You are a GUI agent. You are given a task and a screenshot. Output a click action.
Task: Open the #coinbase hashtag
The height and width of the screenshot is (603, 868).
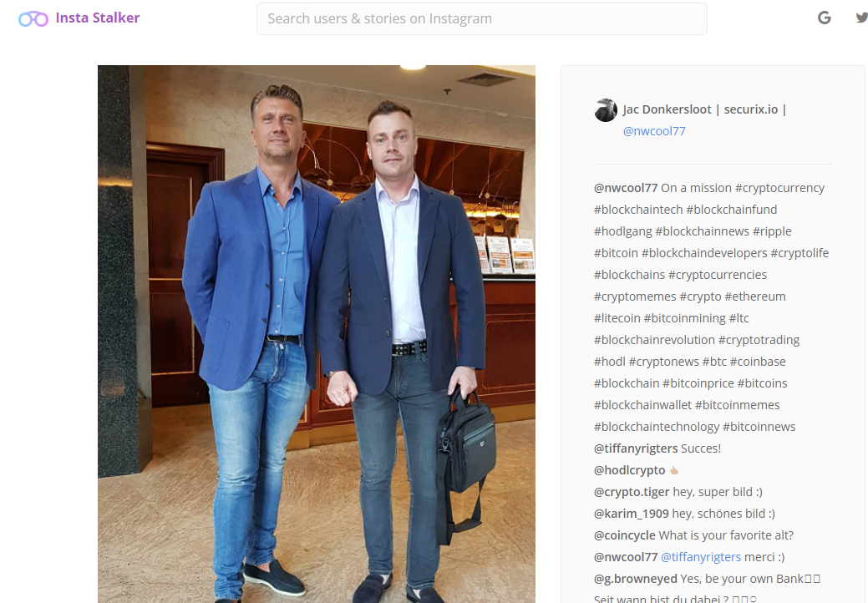(757, 362)
